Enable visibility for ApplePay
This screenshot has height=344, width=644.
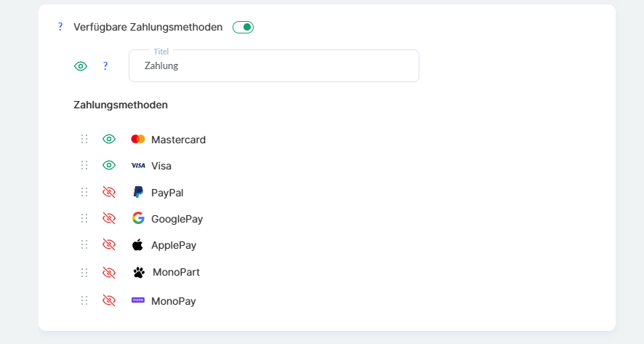pyautogui.click(x=109, y=244)
